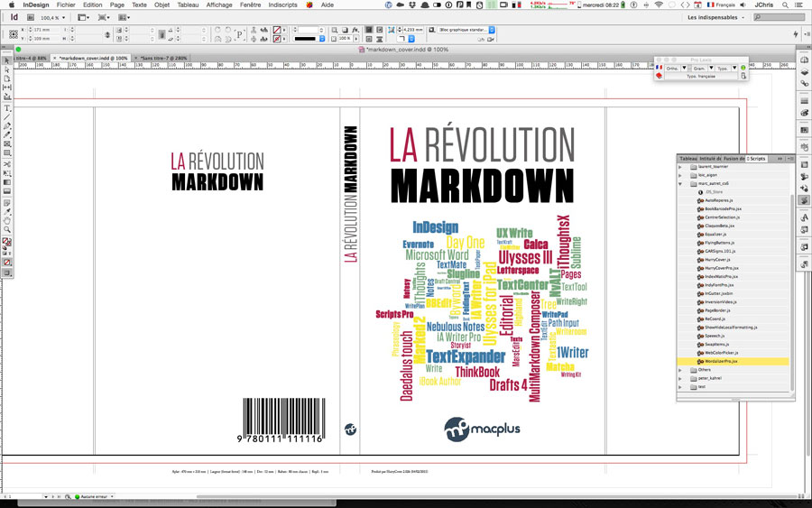Click the effects fx icon in control bar
Viewport: 812px width, 508px height.
pyautogui.click(x=355, y=30)
